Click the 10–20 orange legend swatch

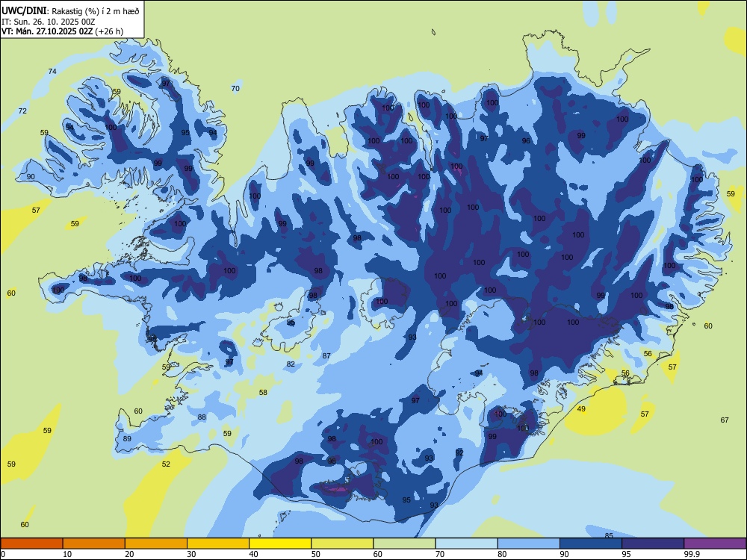tap(94, 544)
